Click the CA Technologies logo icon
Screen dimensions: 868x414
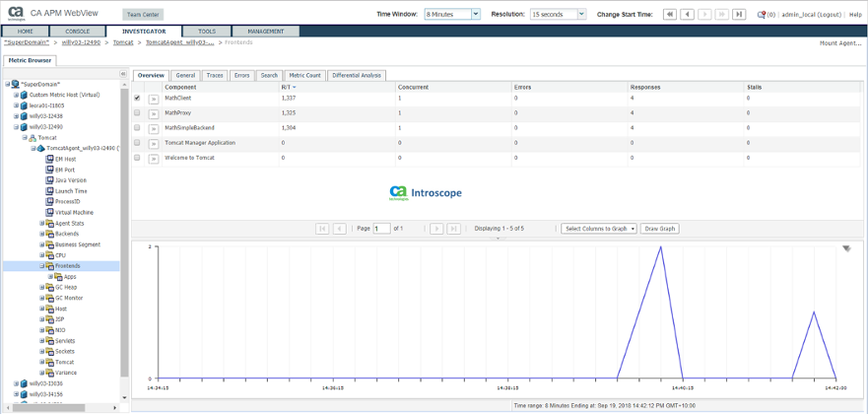pyautogui.click(x=17, y=13)
